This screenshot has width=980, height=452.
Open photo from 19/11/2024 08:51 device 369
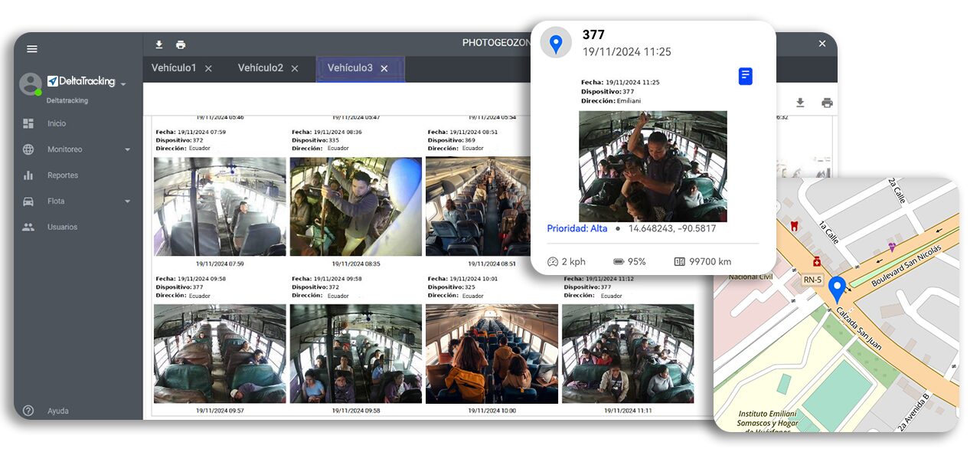478,207
